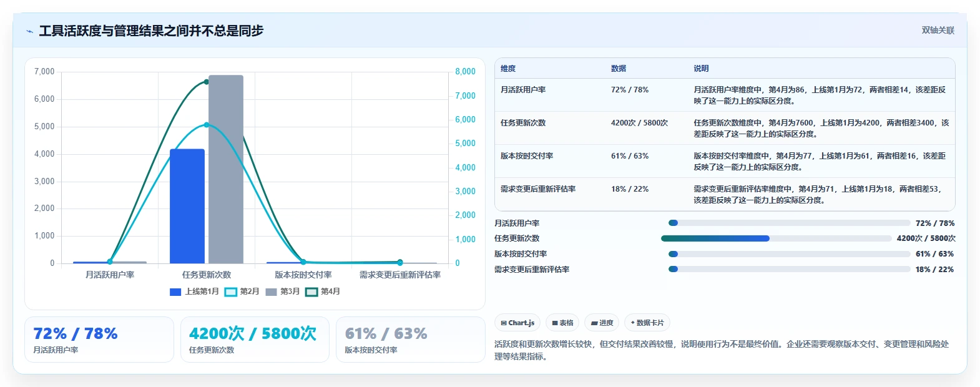Click the 说明 table column header
Screen dimensions: 980x387
(x=701, y=69)
